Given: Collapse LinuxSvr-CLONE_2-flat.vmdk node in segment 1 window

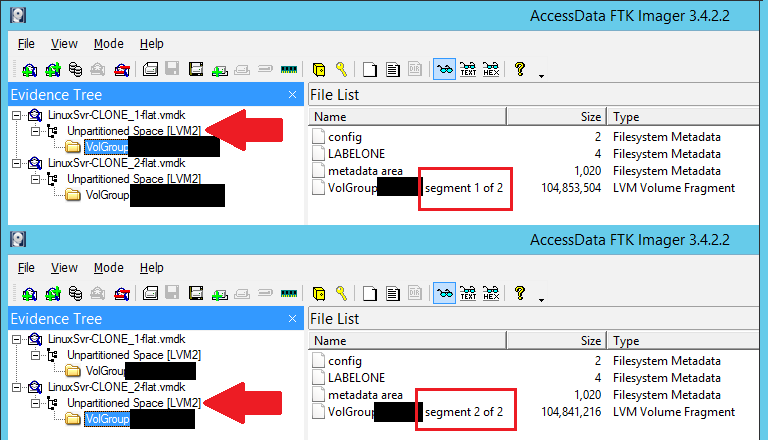Looking at the screenshot, I should tap(17, 163).
